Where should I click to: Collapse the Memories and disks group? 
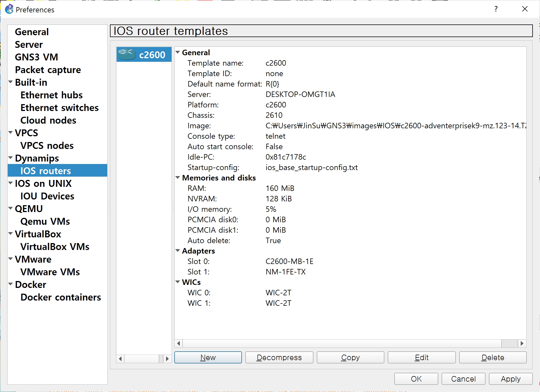coord(178,178)
